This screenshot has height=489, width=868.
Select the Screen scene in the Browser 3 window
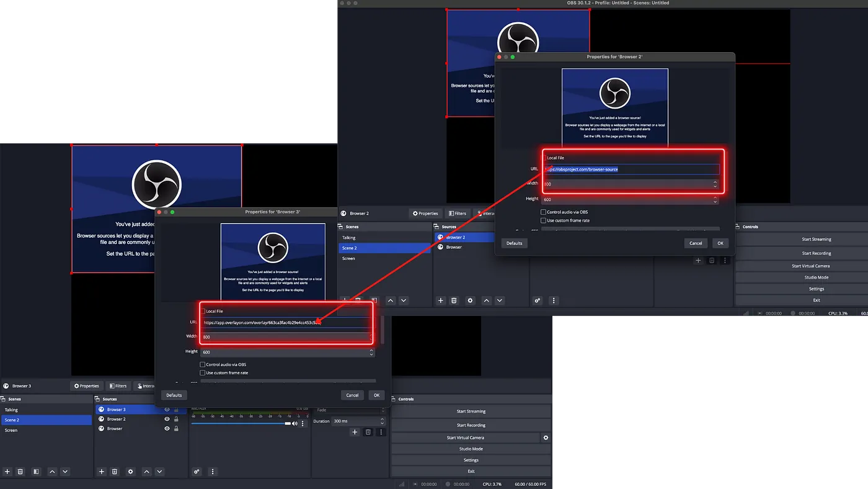tap(46, 430)
